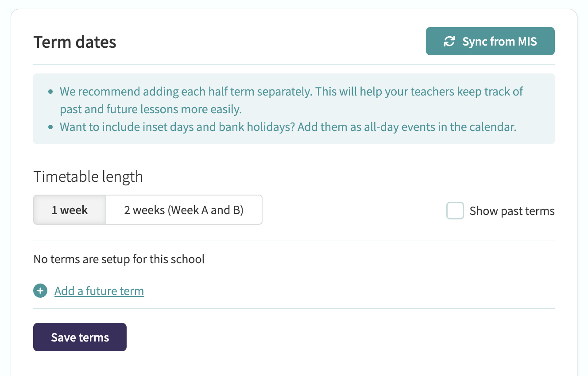Click the Timetable length heading
The width and height of the screenshot is (588, 376).
pos(88,176)
